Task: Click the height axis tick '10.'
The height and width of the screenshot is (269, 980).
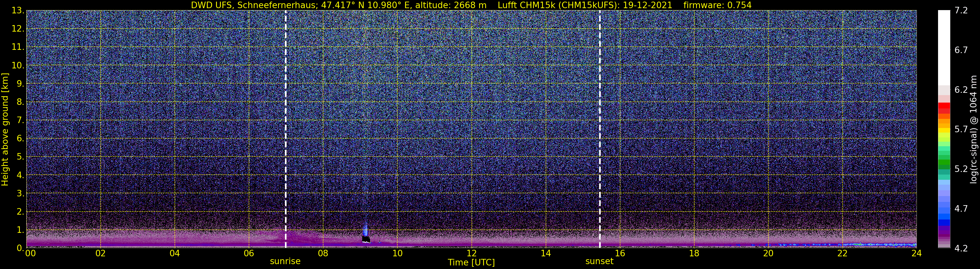Action: point(18,65)
